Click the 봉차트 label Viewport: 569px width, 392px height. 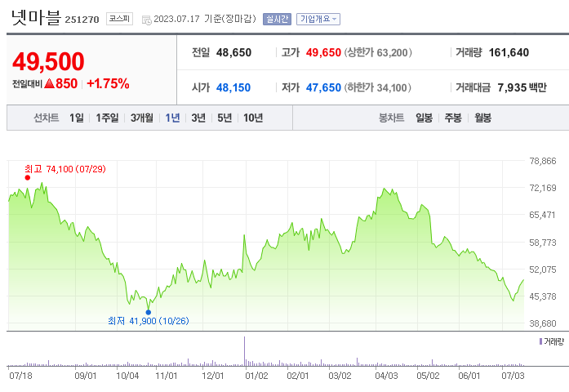click(x=391, y=118)
